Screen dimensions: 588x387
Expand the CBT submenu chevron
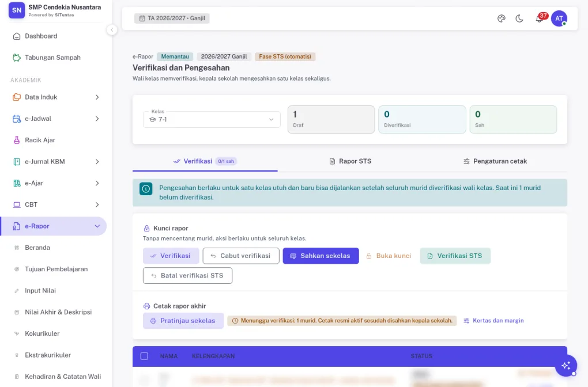(x=97, y=204)
